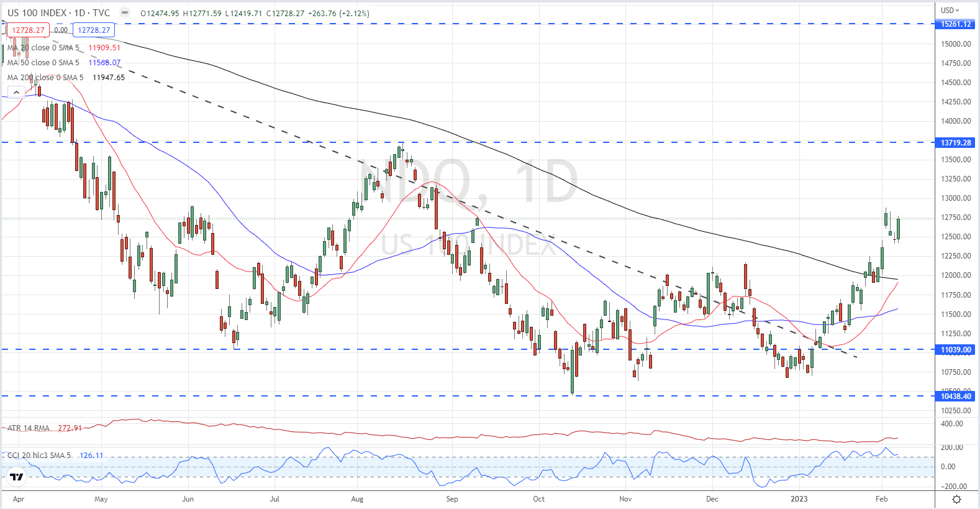Image resolution: width=980 pixels, height=509 pixels.
Task: Click the Sep label on time axis
Action: pyautogui.click(x=452, y=499)
